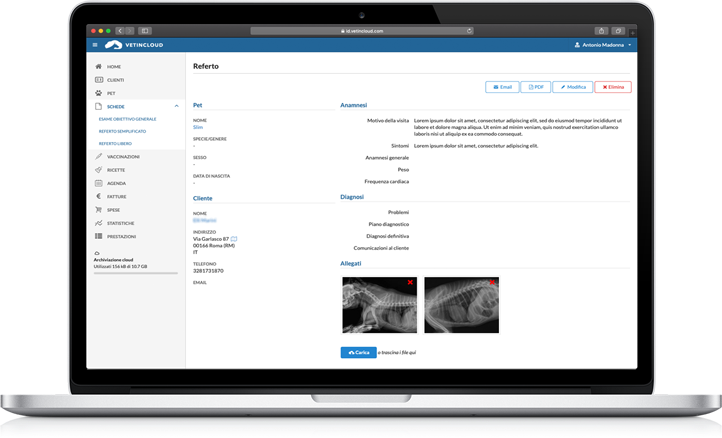Viewport: 722px width, 438px height.
Task: Export the report with PDF button
Action: 536,87
